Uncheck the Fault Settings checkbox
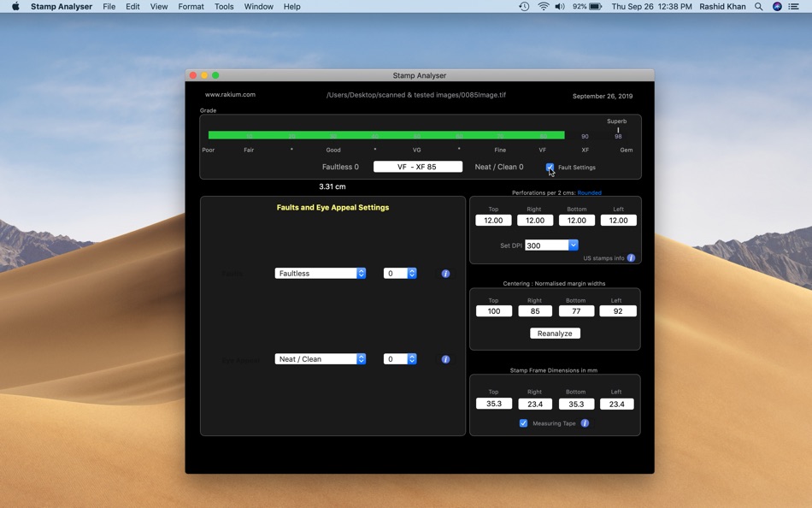Image resolution: width=812 pixels, height=508 pixels. (550, 167)
